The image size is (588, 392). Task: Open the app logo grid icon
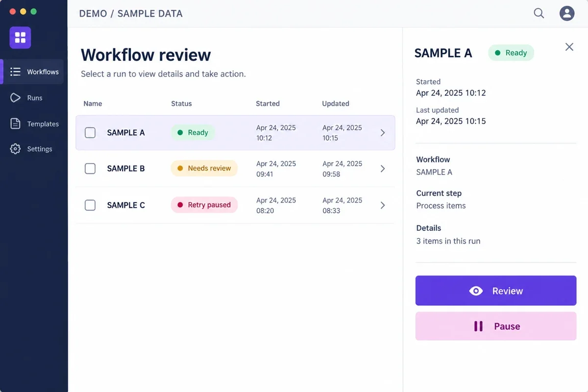(20, 38)
